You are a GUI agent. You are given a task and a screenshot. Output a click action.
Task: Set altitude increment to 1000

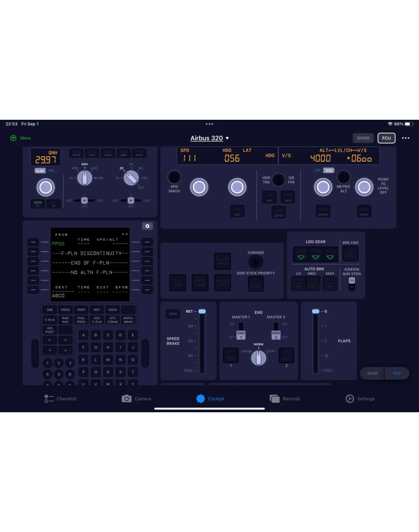328,170
